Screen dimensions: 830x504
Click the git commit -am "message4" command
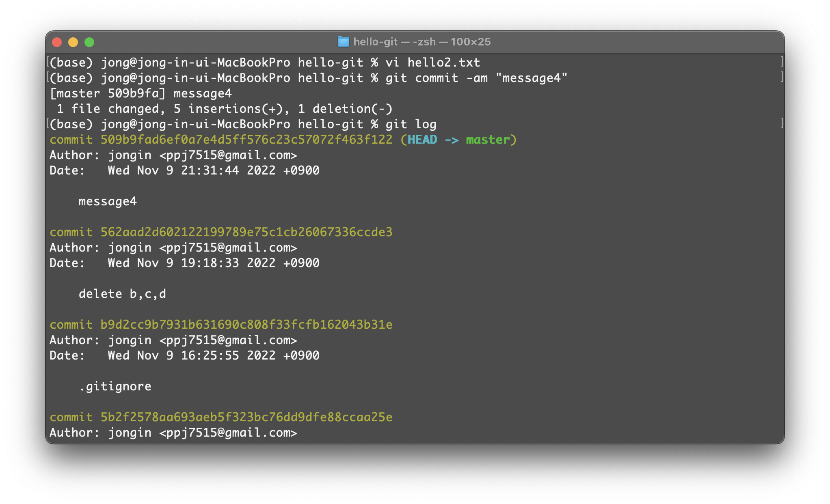coord(476,78)
